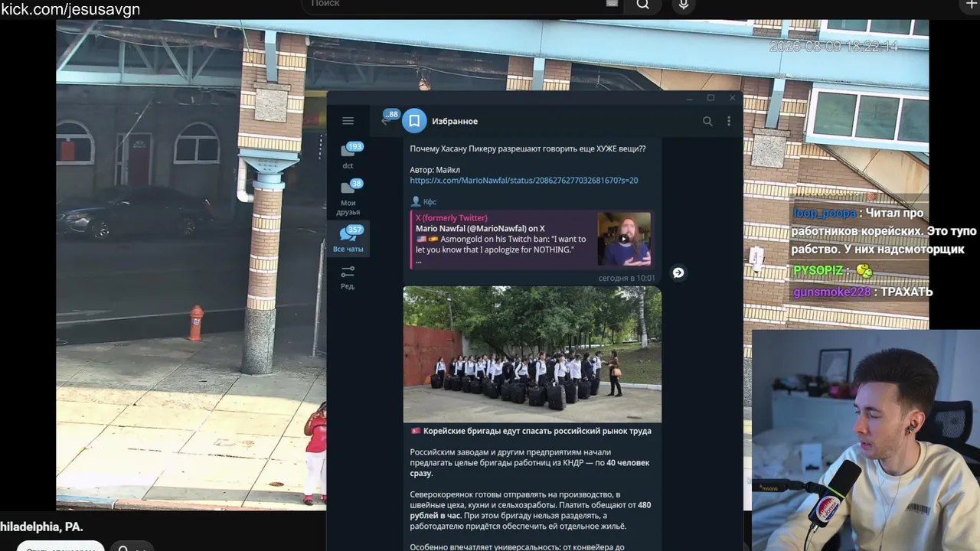
Task: Click the 'Автор: Майкл' line
Action: click(x=435, y=170)
